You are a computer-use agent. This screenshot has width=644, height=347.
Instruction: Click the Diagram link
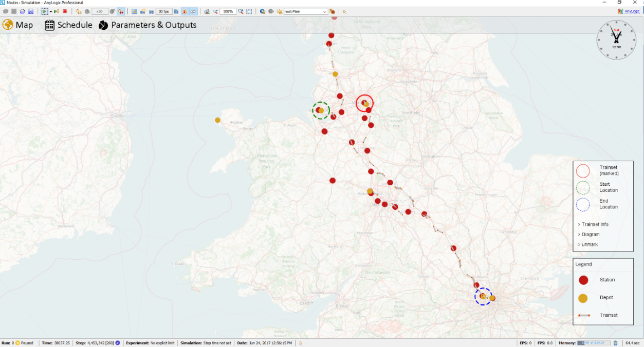coord(588,235)
